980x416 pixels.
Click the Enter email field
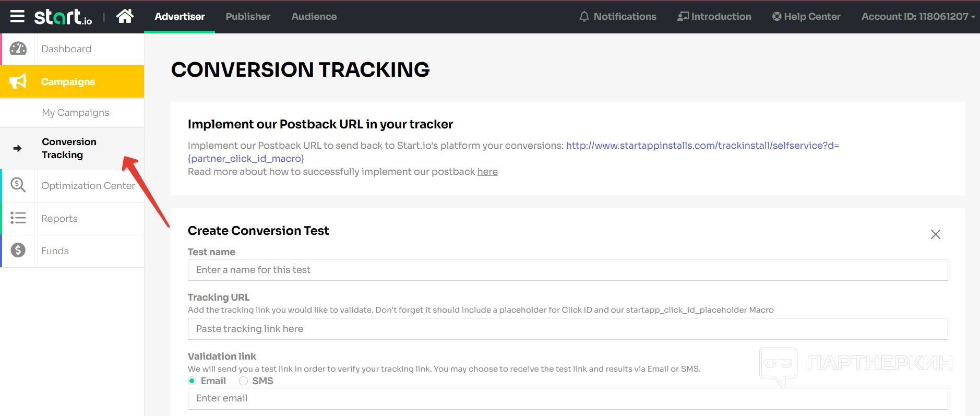pos(567,398)
